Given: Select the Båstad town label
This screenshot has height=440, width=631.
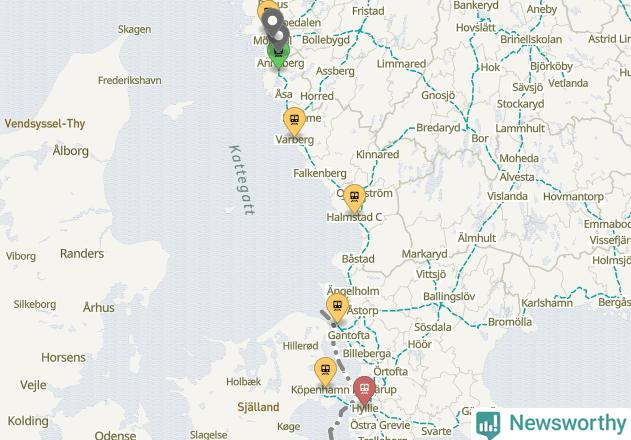Looking at the screenshot, I should (358, 258).
